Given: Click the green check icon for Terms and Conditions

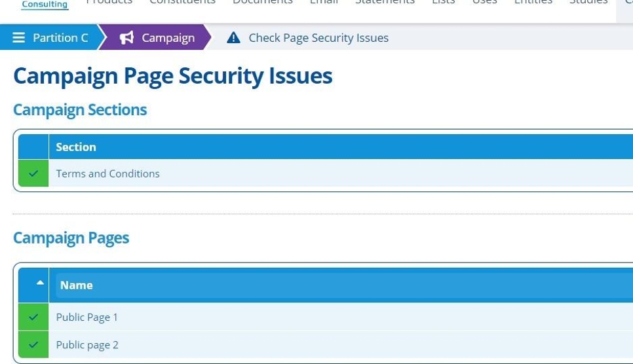Looking at the screenshot, I should pyautogui.click(x=33, y=173).
